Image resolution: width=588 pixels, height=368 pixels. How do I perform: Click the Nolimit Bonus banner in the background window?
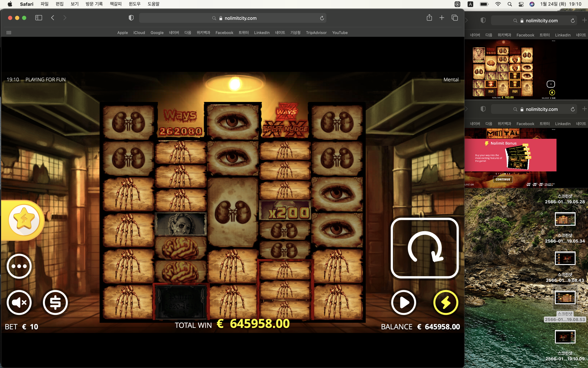click(510, 155)
